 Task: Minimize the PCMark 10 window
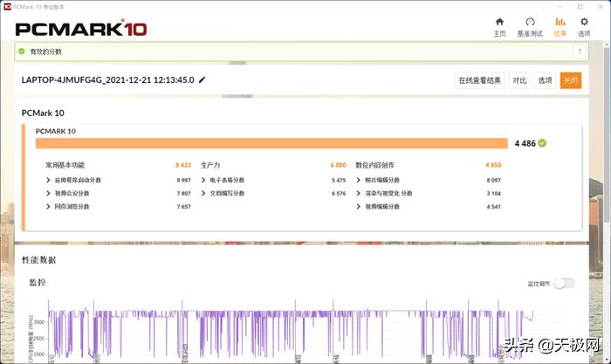(560, 7)
